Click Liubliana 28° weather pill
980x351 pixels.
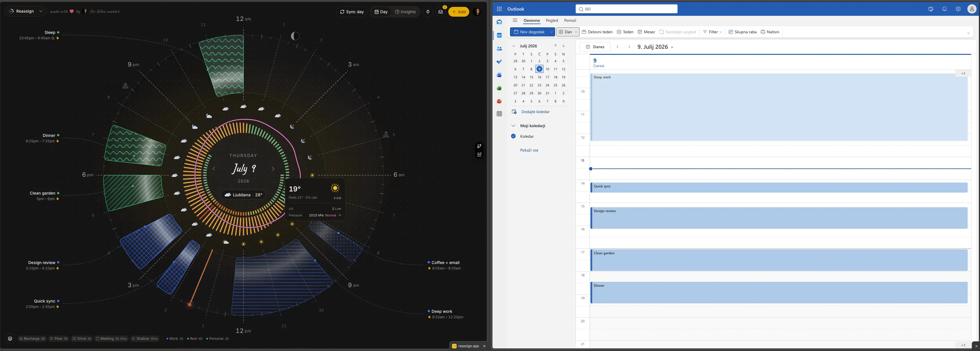point(243,195)
